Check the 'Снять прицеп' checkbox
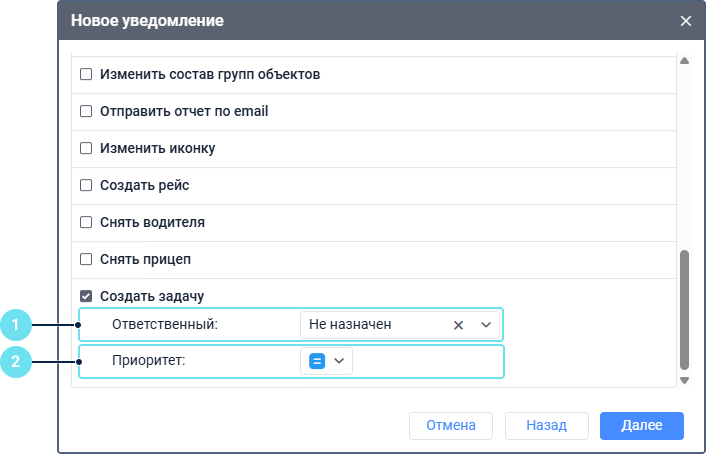The height and width of the screenshot is (454, 706). pyautogui.click(x=86, y=259)
